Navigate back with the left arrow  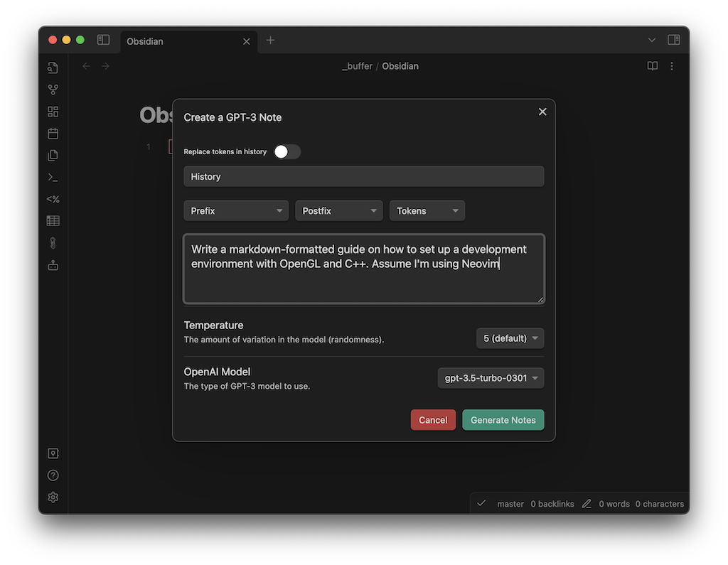coord(86,66)
